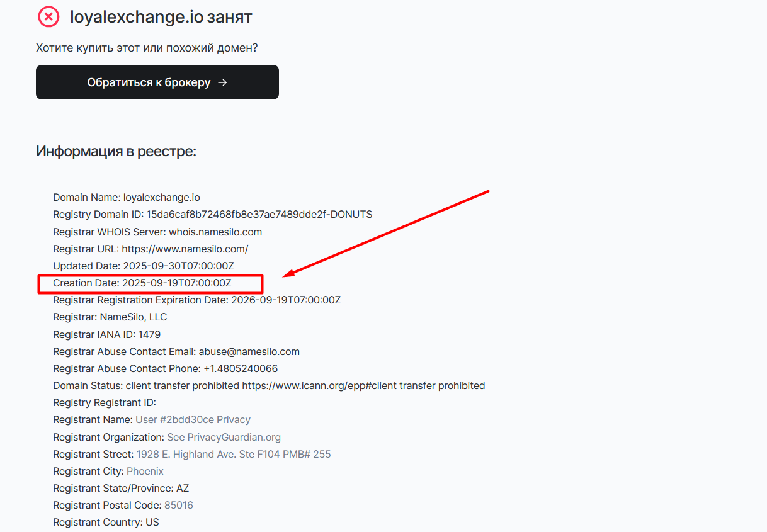Click the "loyalexchange.io занят" heading
Image resolution: width=767 pixels, height=532 pixels.
click(x=161, y=17)
